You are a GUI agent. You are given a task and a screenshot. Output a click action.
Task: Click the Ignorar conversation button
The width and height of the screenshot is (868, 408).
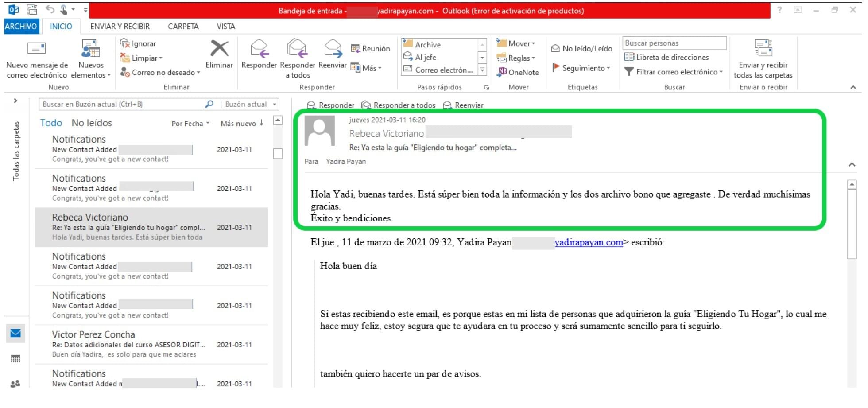pyautogui.click(x=138, y=43)
